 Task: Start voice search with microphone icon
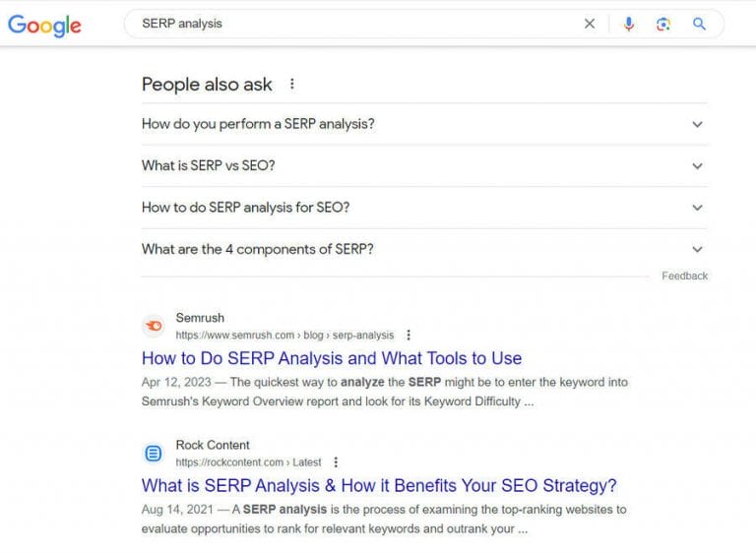click(x=629, y=24)
